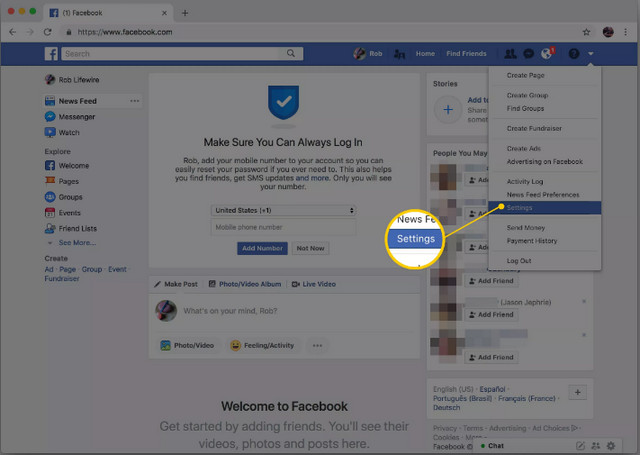Image resolution: width=640 pixels, height=455 pixels.
Task: Choose Settings in the dropdown menu
Action: 544,208
